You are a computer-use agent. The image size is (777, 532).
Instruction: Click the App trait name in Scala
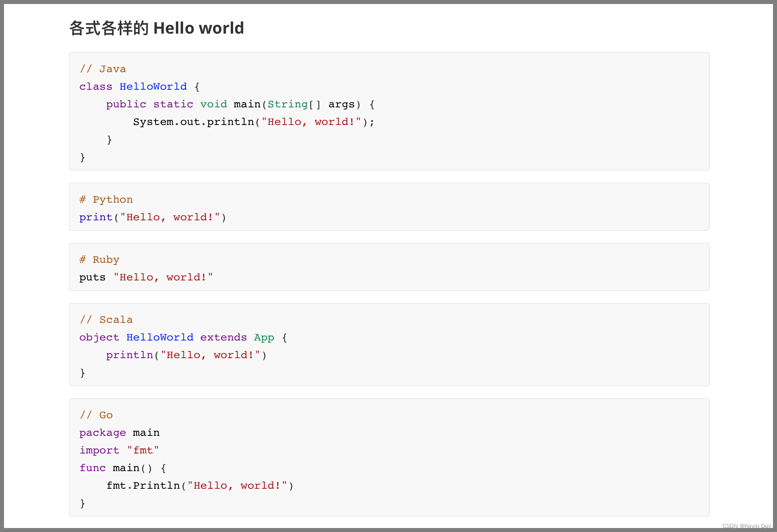264,337
